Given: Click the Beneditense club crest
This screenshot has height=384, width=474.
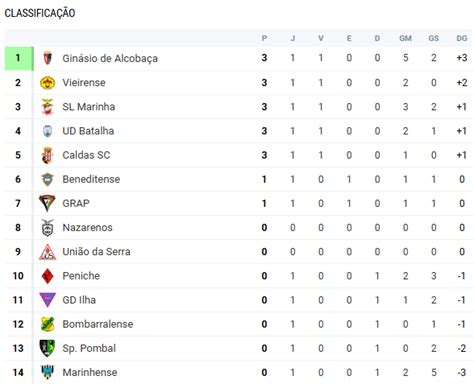Looking at the screenshot, I should [47, 179].
